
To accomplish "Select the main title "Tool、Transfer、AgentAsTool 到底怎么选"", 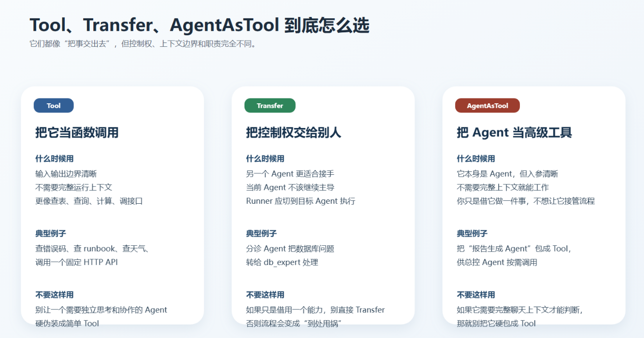I will [200, 25].
